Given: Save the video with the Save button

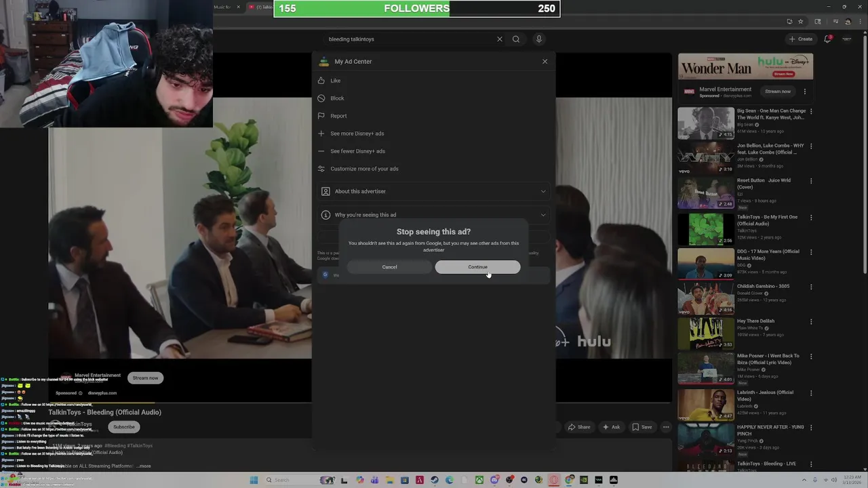Looking at the screenshot, I should pyautogui.click(x=642, y=427).
